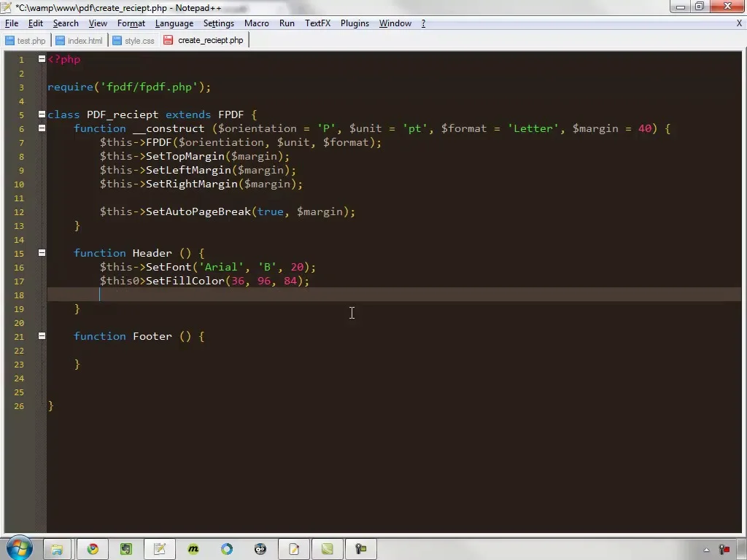Collapse the Header function fold marker
This screenshot has height=560, width=747.
pos(42,253)
